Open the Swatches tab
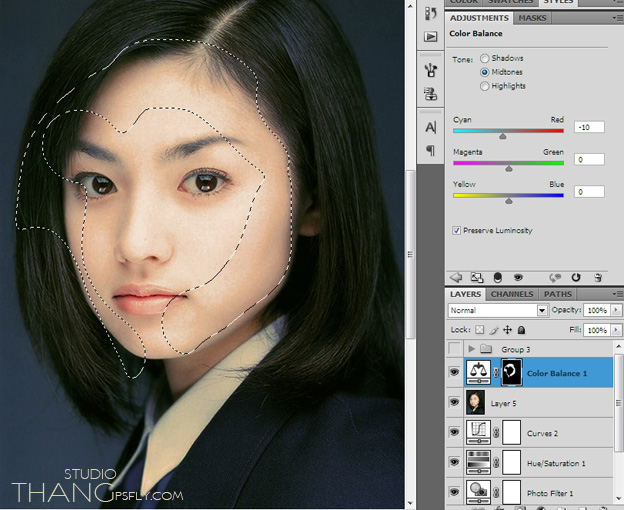Viewport: 624px width, 510px height. (x=511, y=2)
